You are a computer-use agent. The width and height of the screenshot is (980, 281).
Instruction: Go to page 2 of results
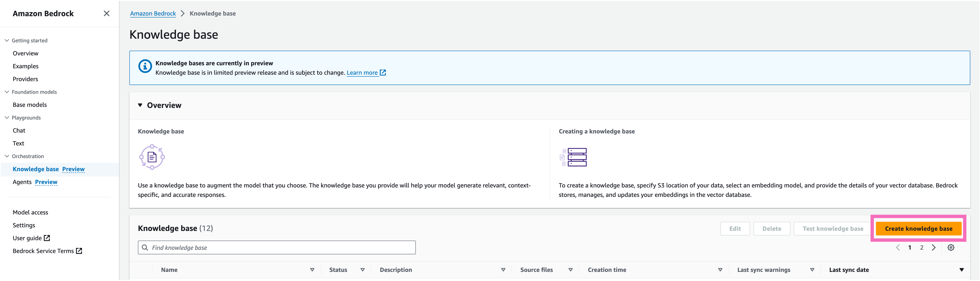[x=922, y=247]
